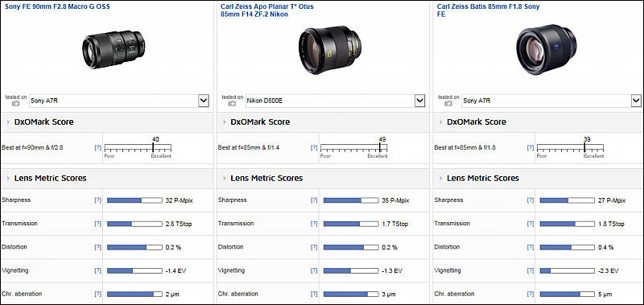Click the score scale showing 49
The image size is (644, 305).
354,147
